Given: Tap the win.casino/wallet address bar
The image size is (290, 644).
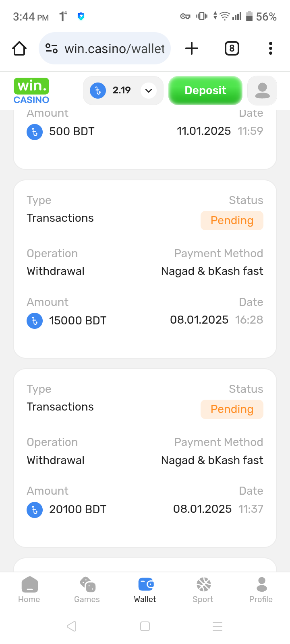Looking at the screenshot, I should (x=115, y=49).
